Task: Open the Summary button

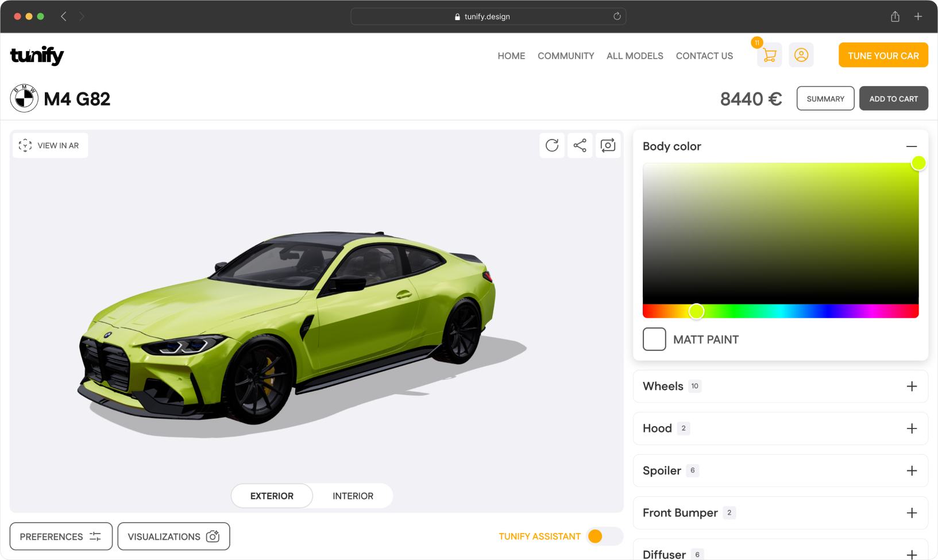Action: click(825, 99)
